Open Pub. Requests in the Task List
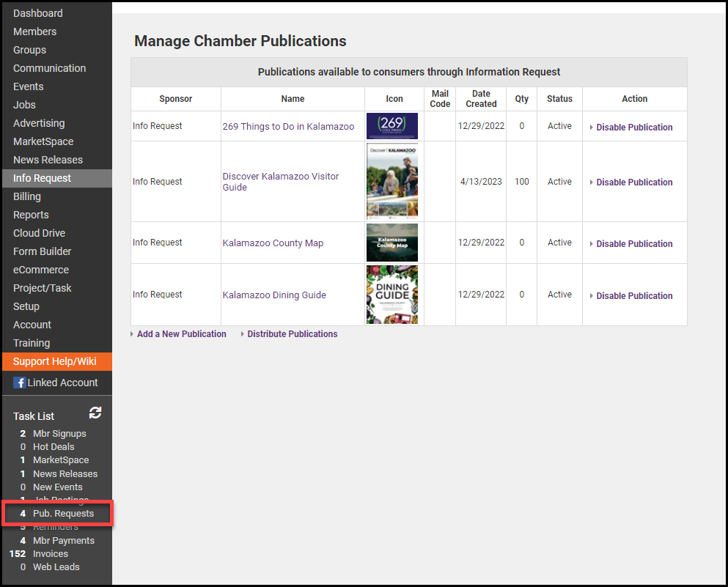This screenshot has height=587, width=728. tap(63, 514)
